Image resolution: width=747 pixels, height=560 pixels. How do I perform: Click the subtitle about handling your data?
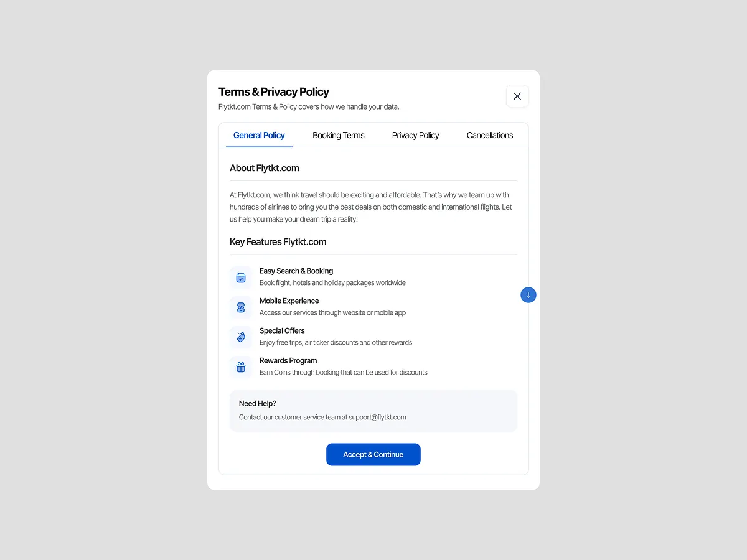(x=309, y=106)
